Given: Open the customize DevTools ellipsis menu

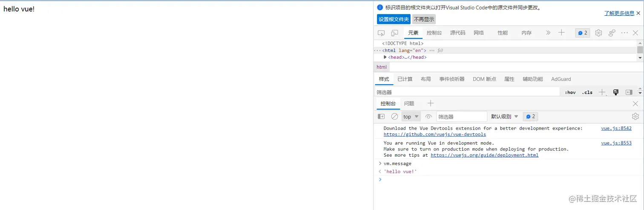Looking at the screenshot, I should click(x=624, y=33).
